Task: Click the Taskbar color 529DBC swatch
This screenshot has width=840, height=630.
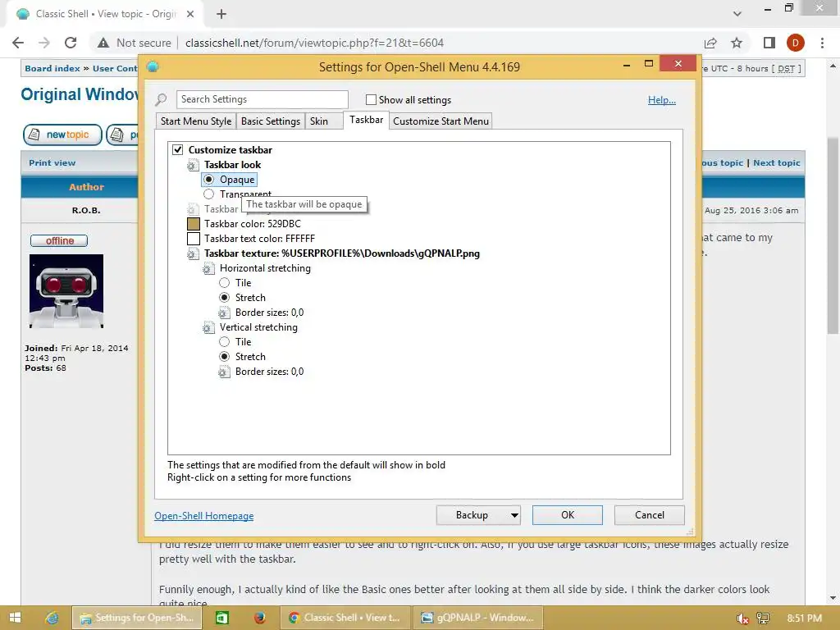Action: pos(194,224)
